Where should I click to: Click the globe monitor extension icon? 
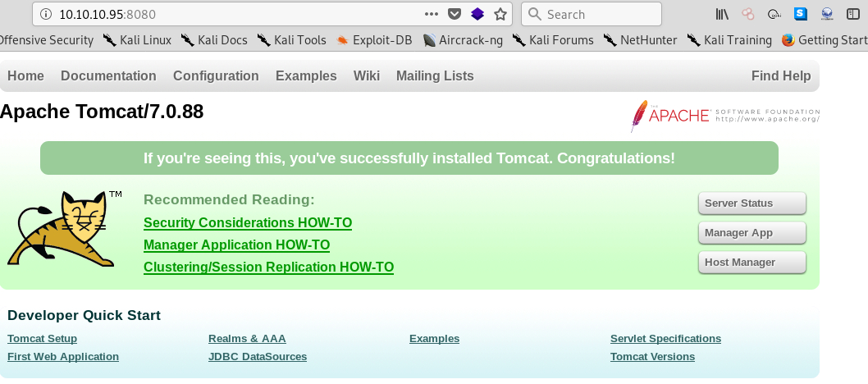[827, 15]
